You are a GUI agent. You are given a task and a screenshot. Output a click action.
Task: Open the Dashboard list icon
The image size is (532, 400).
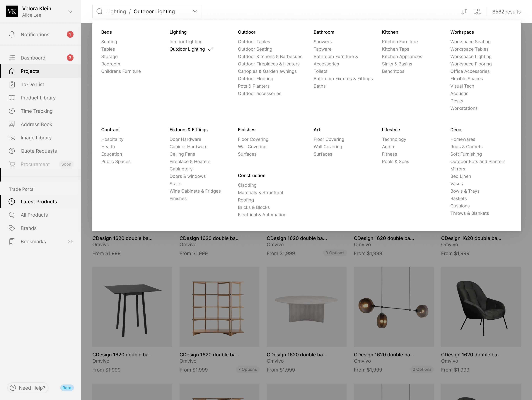(x=12, y=58)
